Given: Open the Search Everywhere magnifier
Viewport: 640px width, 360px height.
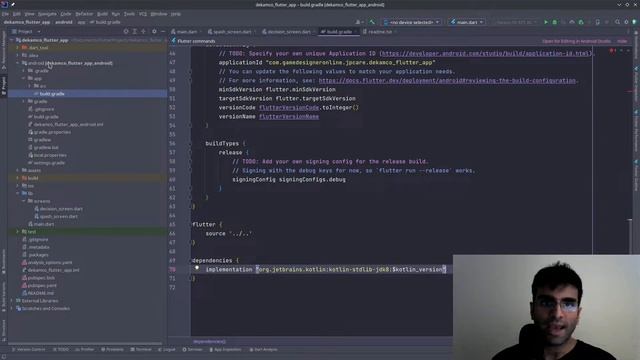Looking at the screenshot, I should (618, 22).
